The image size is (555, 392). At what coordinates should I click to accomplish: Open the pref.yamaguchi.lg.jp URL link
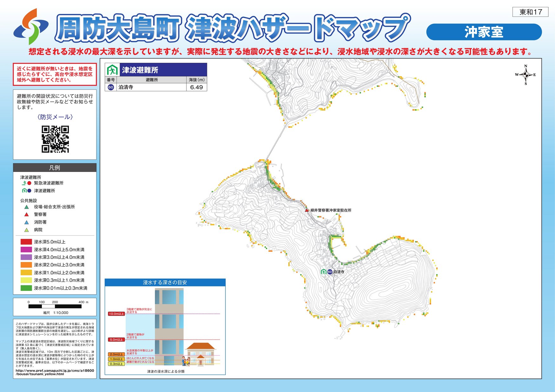pyautogui.click(x=55, y=372)
